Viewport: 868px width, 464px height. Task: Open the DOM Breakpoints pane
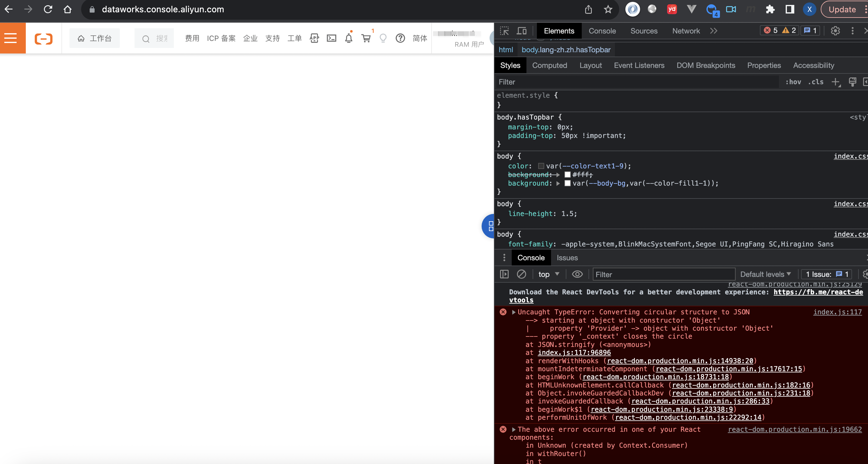tap(706, 65)
